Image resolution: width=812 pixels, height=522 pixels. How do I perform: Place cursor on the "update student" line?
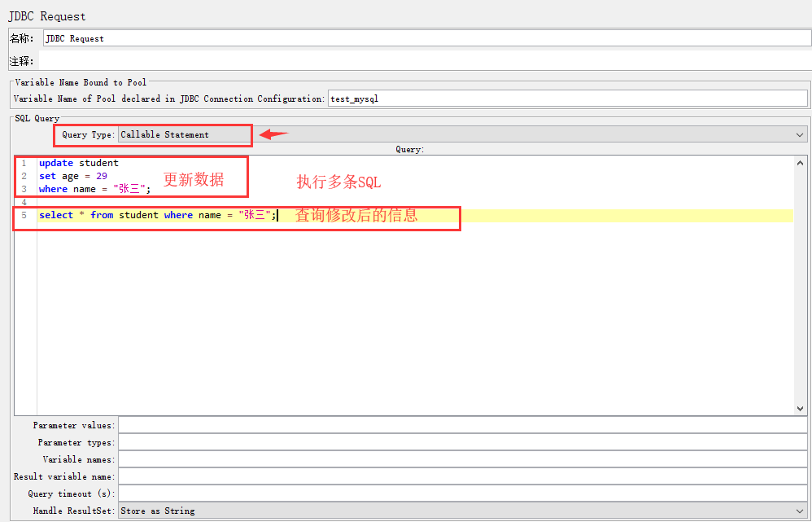click(x=78, y=163)
